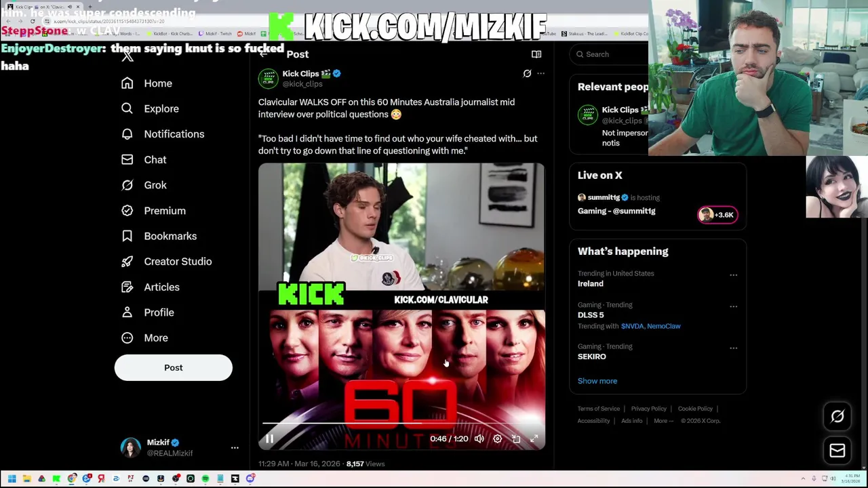Open Kick Clips author profile name
This screenshot has width=868, height=488.
tap(300, 74)
